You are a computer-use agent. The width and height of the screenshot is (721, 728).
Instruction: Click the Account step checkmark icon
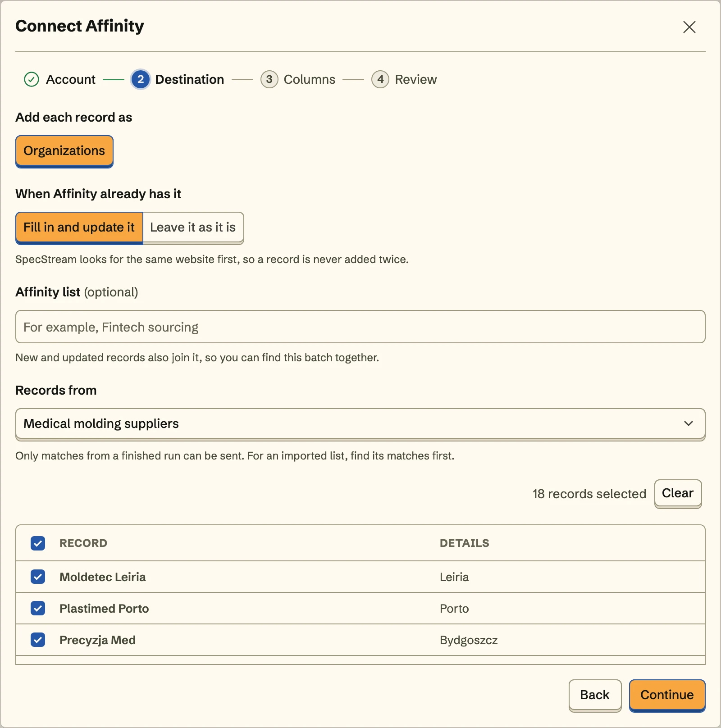32,79
